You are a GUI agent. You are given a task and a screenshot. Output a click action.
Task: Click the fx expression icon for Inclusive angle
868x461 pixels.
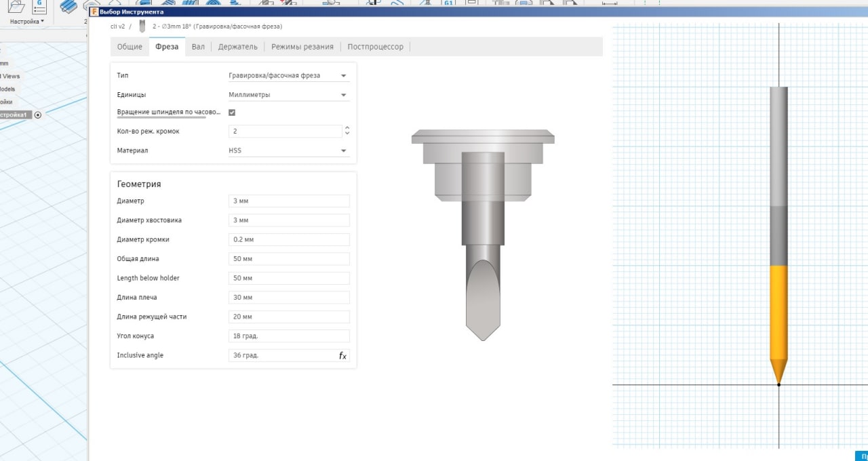click(342, 355)
